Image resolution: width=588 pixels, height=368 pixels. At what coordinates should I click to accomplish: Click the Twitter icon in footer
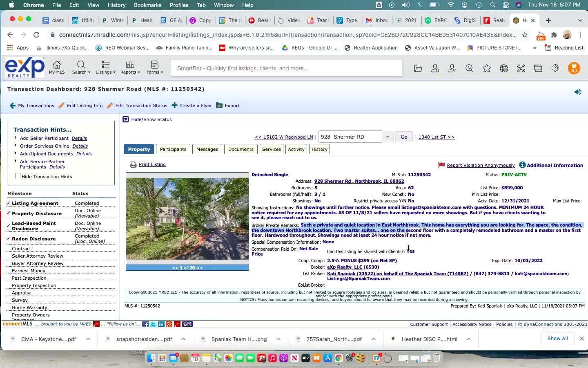coord(153,324)
